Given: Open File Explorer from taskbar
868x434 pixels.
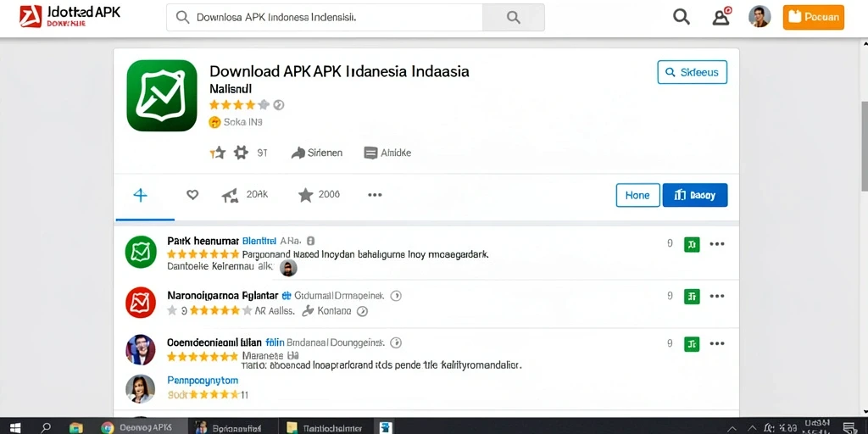Looking at the screenshot, I should click(76, 427).
